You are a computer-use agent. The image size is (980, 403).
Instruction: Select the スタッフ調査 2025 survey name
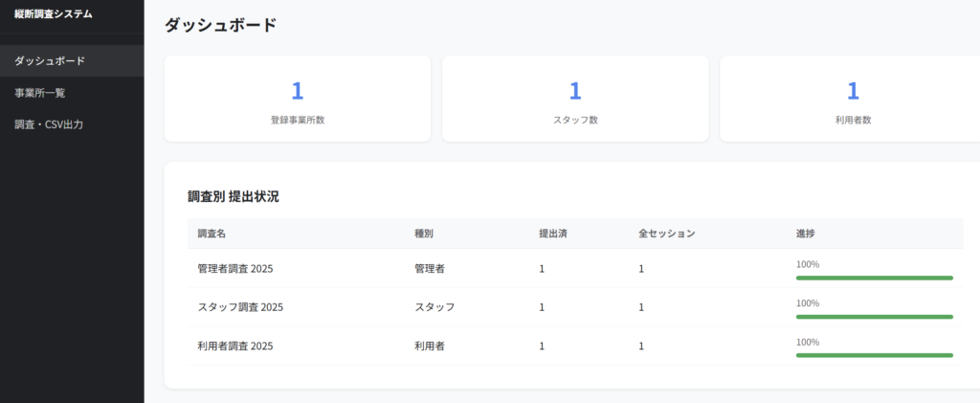click(240, 307)
